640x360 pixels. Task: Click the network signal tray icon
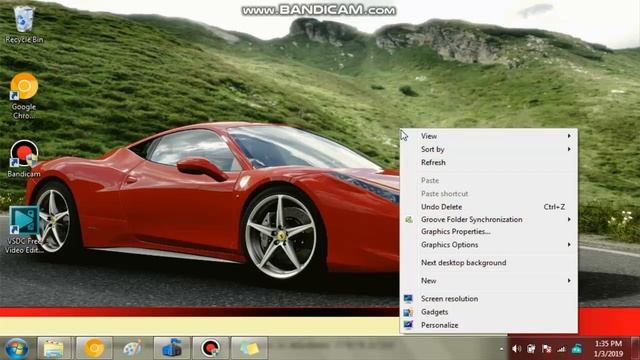[x=562, y=349]
